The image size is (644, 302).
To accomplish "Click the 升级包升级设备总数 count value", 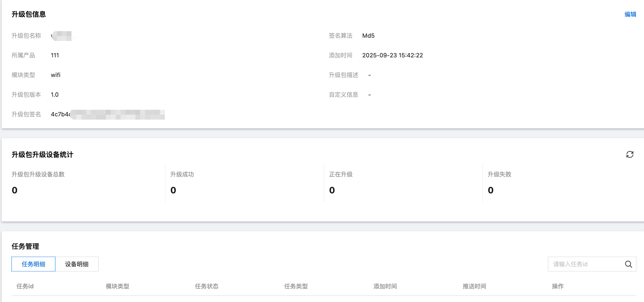I will pyautogui.click(x=15, y=190).
